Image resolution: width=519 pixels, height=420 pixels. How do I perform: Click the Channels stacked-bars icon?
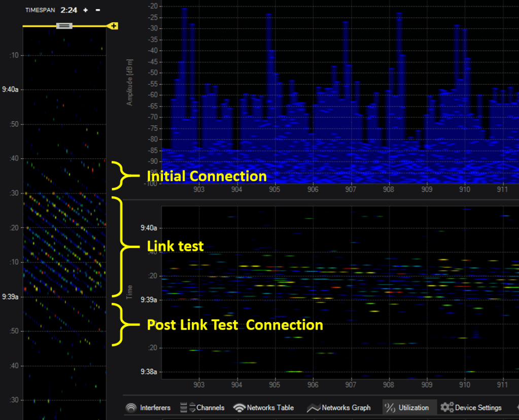192,407
